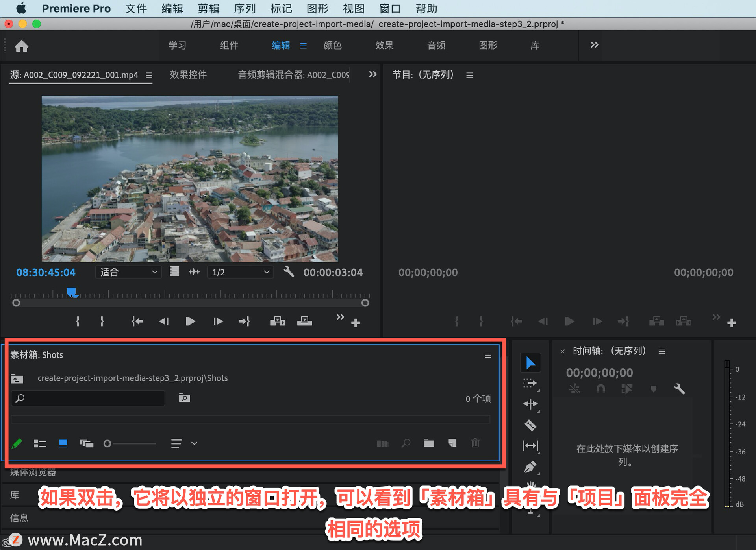
Task: Click the New Item icon
Action: click(452, 443)
